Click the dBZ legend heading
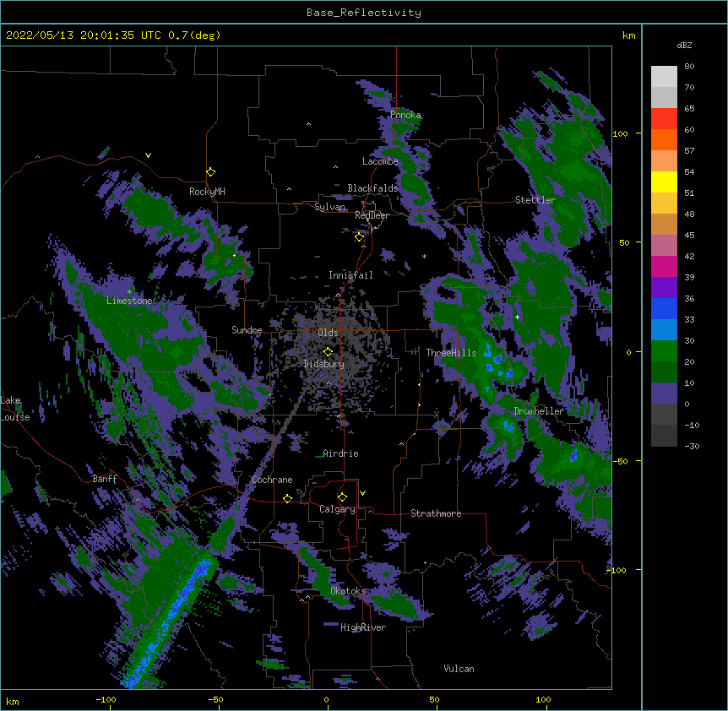The height and width of the screenshot is (711, 728). 684,45
